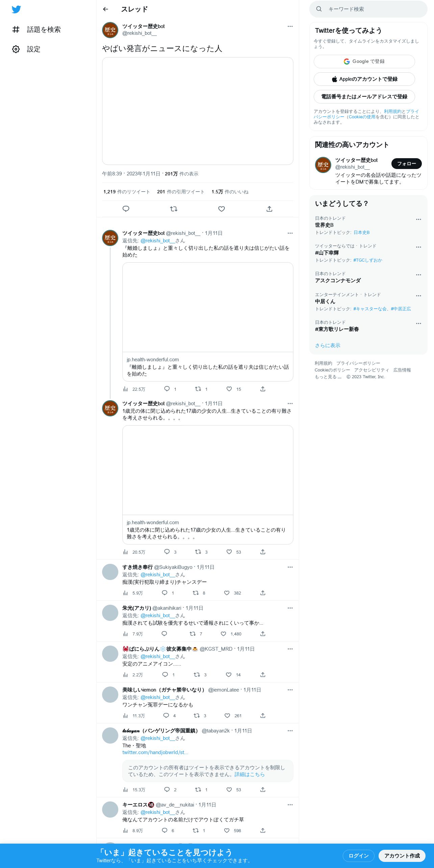Image resolution: width=434 pixels, height=868 pixels.
Task: Sign up with Google で登録
Action: pyautogui.click(x=364, y=62)
